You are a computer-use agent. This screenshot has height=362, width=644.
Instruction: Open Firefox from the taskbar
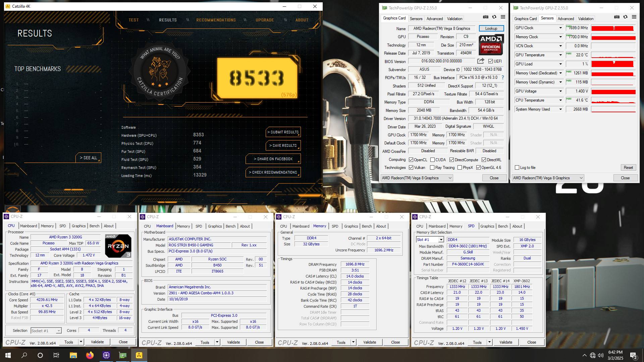pyautogui.click(x=90, y=355)
